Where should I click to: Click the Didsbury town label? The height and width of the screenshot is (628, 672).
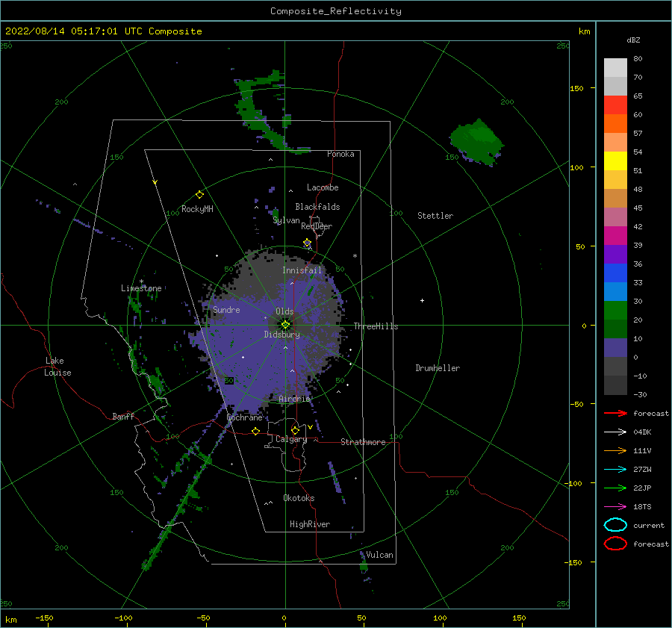[282, 335]
